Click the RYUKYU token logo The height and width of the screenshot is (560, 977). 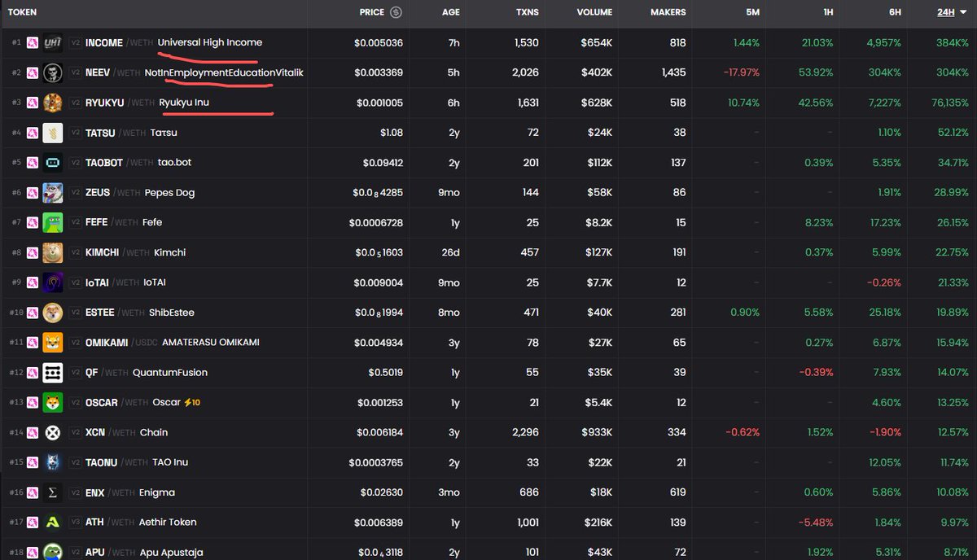click(x=53, y=103)
